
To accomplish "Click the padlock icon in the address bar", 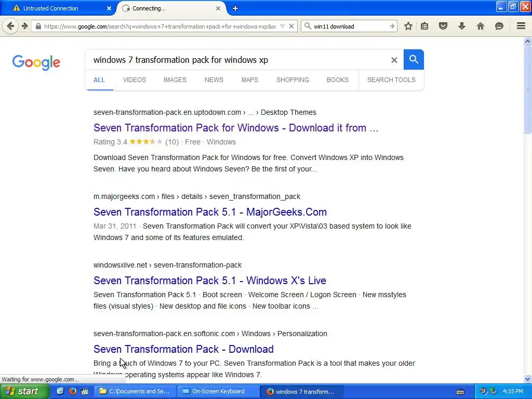I will 38,26.
